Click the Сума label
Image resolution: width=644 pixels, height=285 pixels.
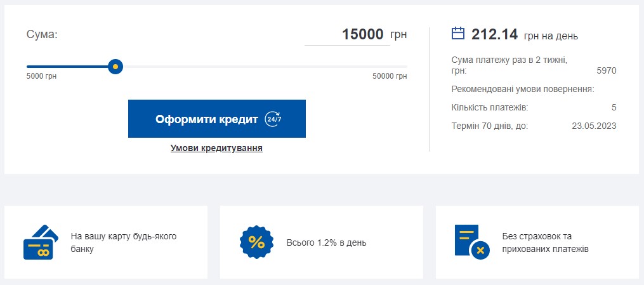(x=42, y=34)
